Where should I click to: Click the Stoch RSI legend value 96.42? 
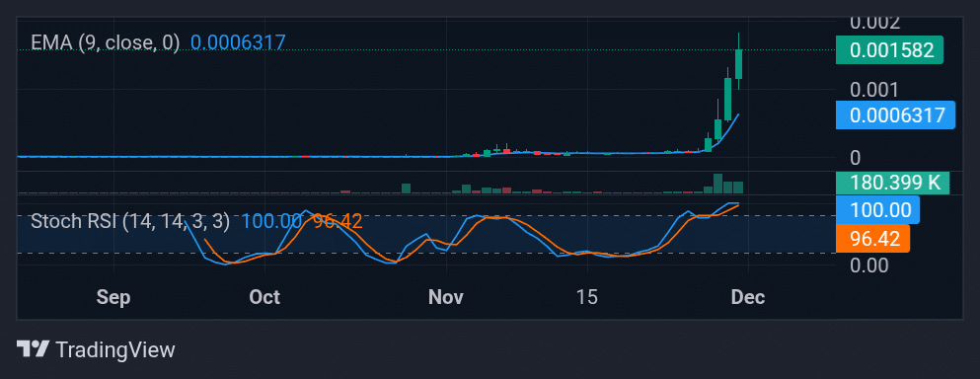[339, 221]
